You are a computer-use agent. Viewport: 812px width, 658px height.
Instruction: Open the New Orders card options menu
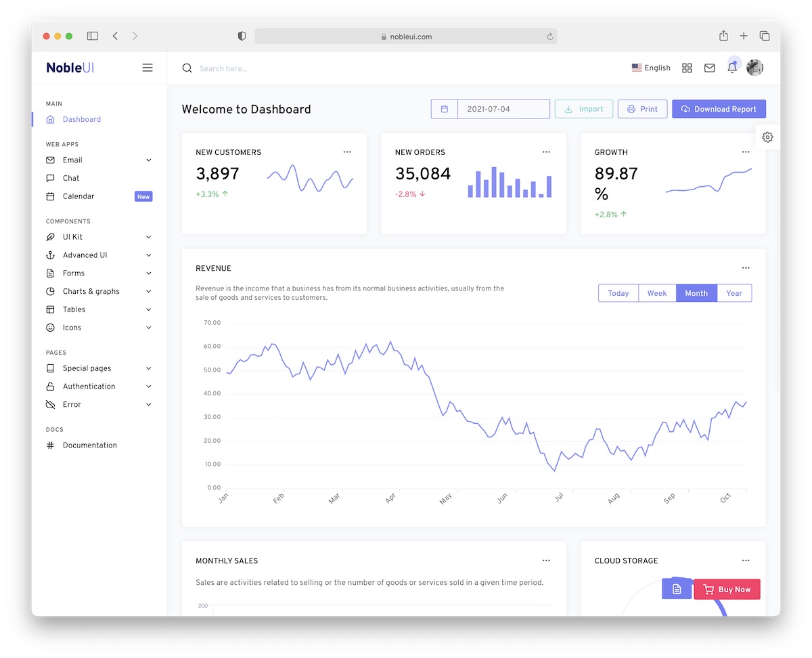[546, 152]
